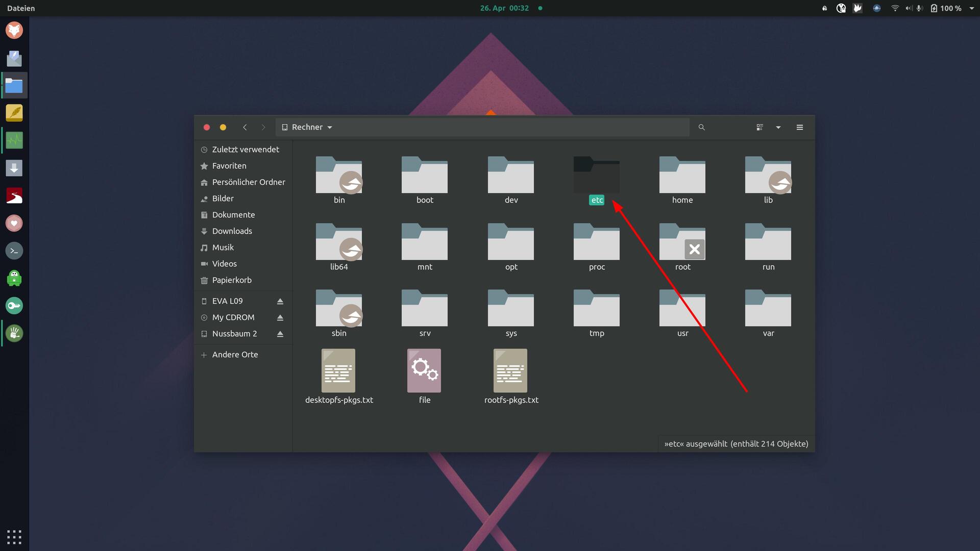Click the search magnifier icon
The height and width of the screenshot is (551, 980).
point(701,128)
